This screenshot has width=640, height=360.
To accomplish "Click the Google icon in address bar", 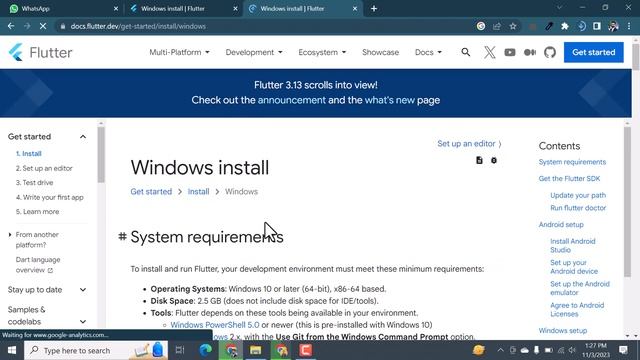I will tap(481, 26).
